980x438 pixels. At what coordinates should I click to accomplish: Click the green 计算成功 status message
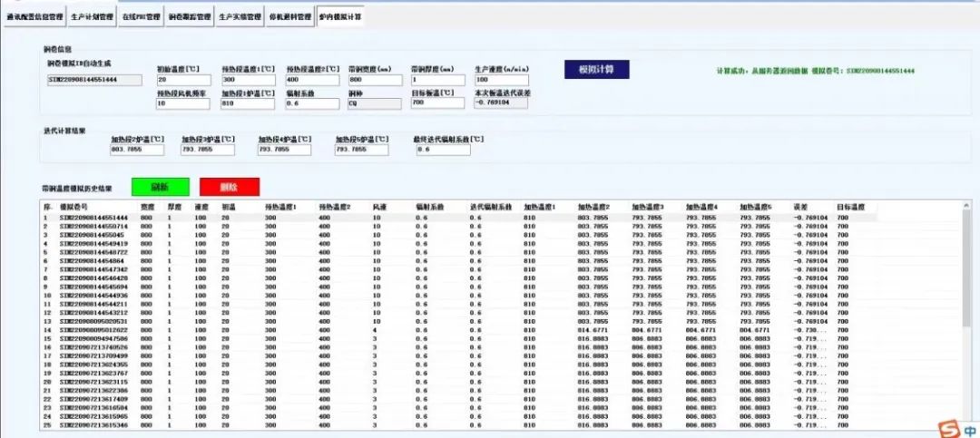pyautogui.click(x=815, y=72)
